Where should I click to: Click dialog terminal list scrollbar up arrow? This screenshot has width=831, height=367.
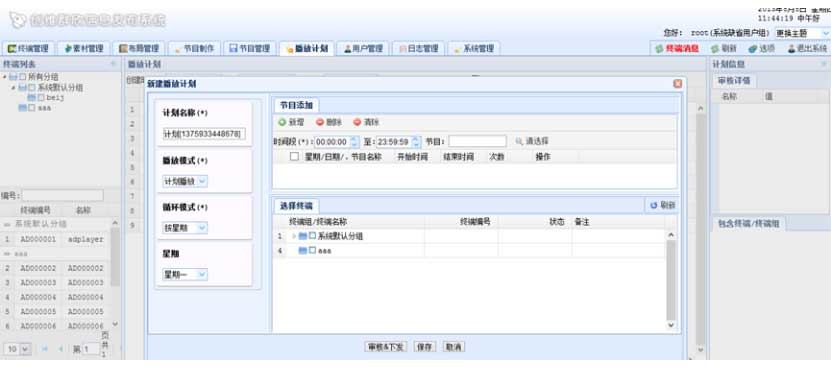(x=671, y=235)
